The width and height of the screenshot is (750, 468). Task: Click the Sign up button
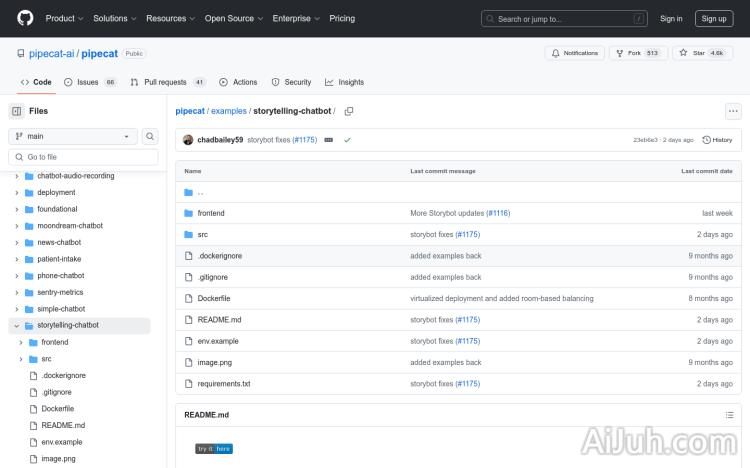pos(714,18)
